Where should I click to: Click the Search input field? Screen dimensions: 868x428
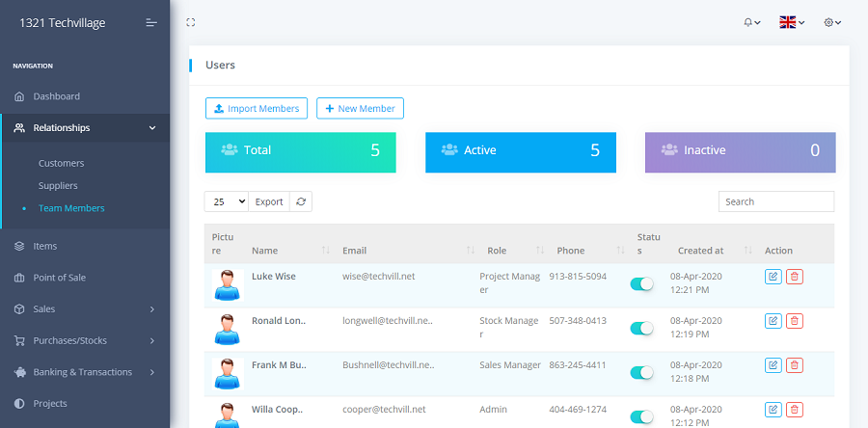[x=775, y=201]
